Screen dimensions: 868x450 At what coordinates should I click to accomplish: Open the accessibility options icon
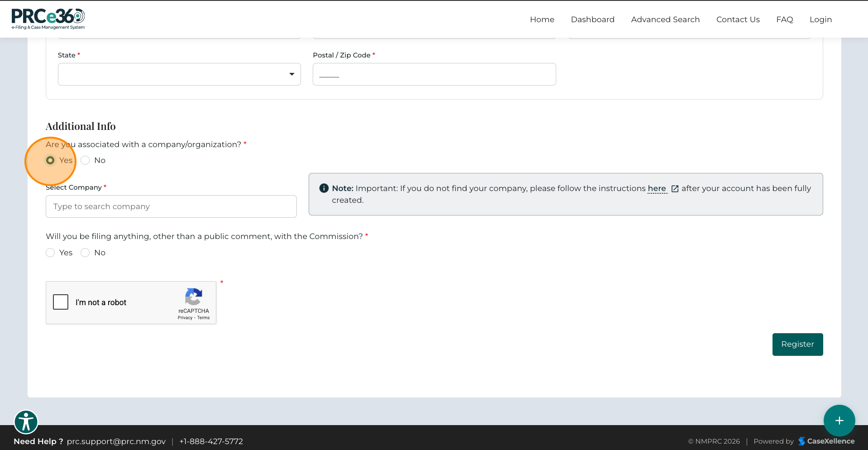tap(26, 422)
